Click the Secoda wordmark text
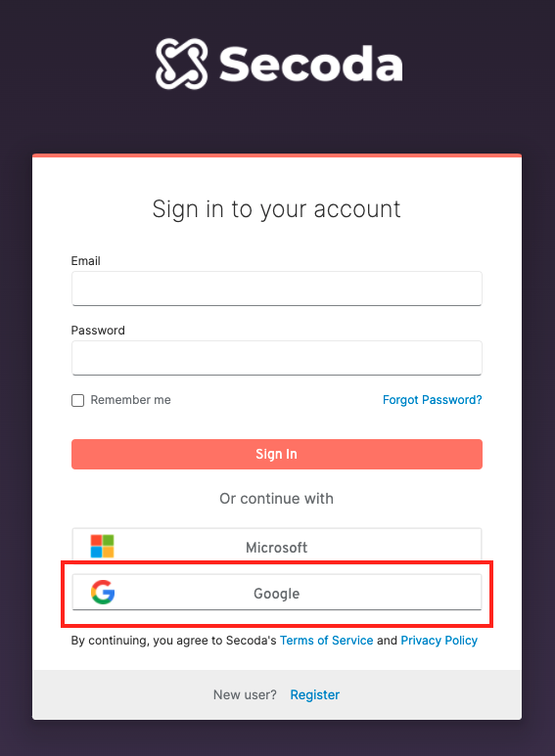Screen dimensions: 555x756 pos(311,65)
